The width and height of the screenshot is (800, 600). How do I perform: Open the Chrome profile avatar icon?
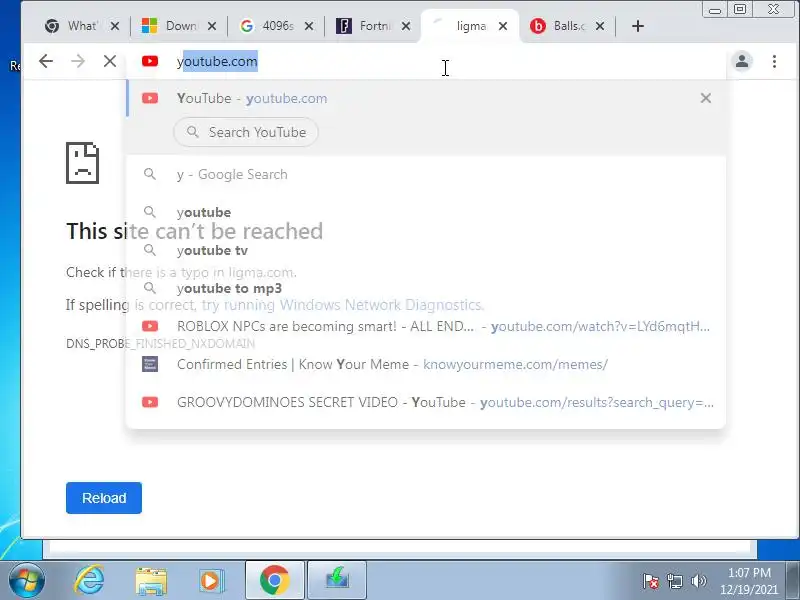click(742, 61)
